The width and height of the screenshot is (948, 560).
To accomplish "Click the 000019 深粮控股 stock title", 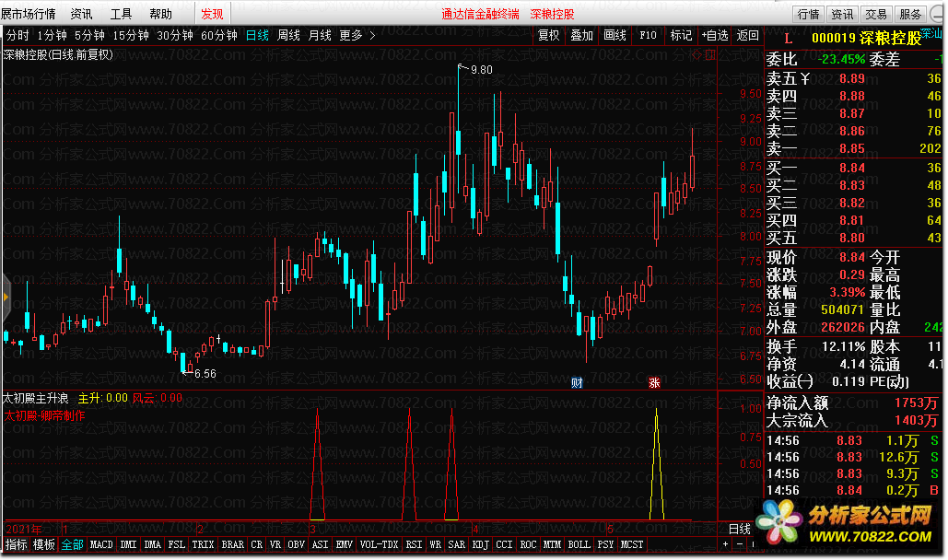I will (x=866, y=38).
